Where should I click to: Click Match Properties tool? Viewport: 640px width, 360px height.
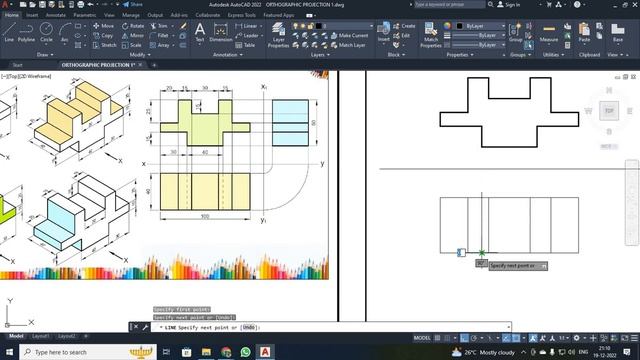click(431, 35)
